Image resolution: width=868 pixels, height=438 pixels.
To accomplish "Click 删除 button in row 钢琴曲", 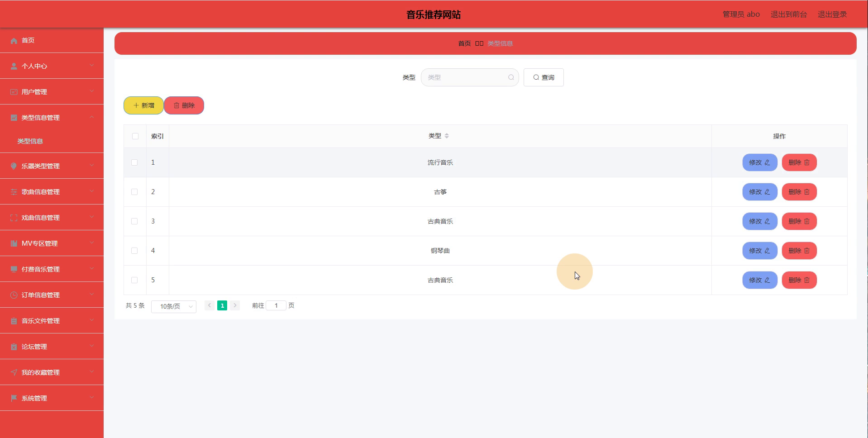I will (799, 251).
